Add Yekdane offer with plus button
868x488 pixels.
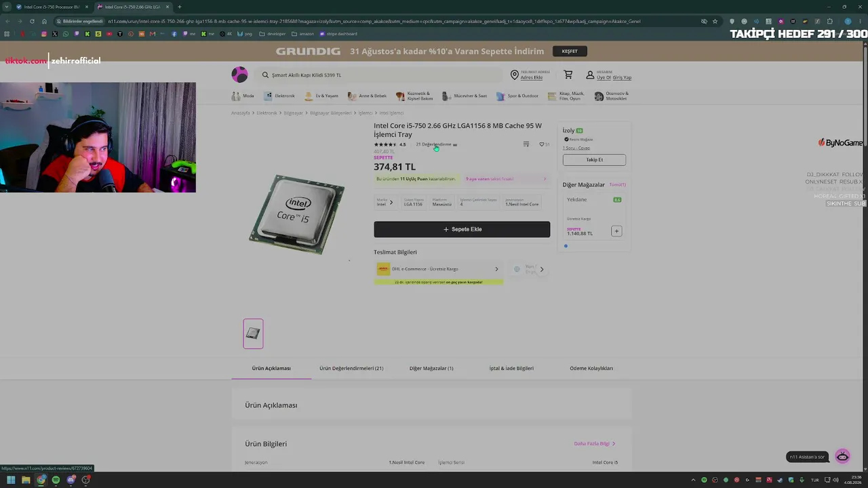(x=616, y=231)
